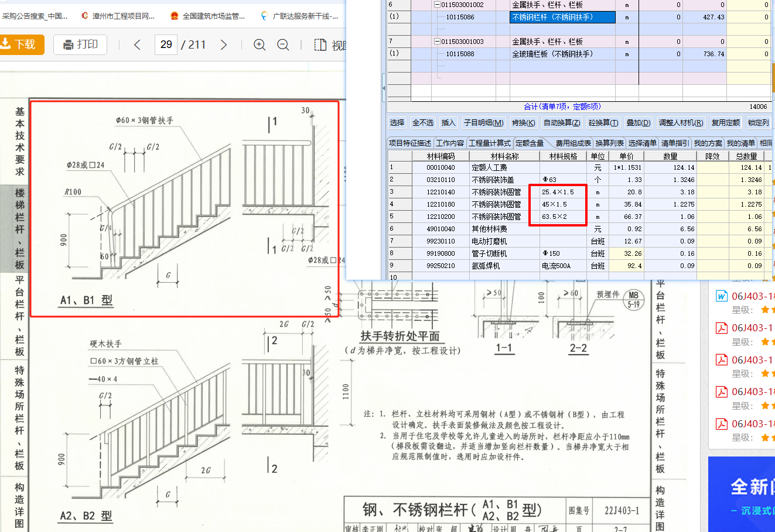Image resolution: width=775 pixels, height=532 pixels.
Task: Switch to 清单指引 tab
Action: pos(675,143)
